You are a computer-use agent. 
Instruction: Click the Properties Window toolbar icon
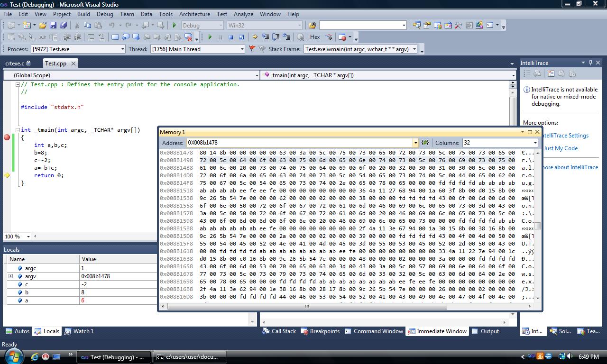427,25
